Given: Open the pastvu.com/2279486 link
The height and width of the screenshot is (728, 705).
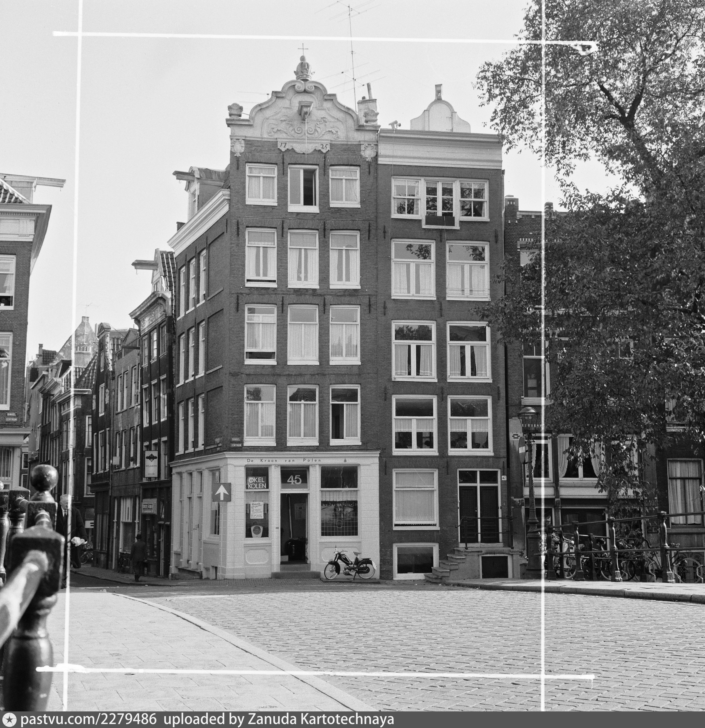Looking at the screenshot, I should pos(89,719).
